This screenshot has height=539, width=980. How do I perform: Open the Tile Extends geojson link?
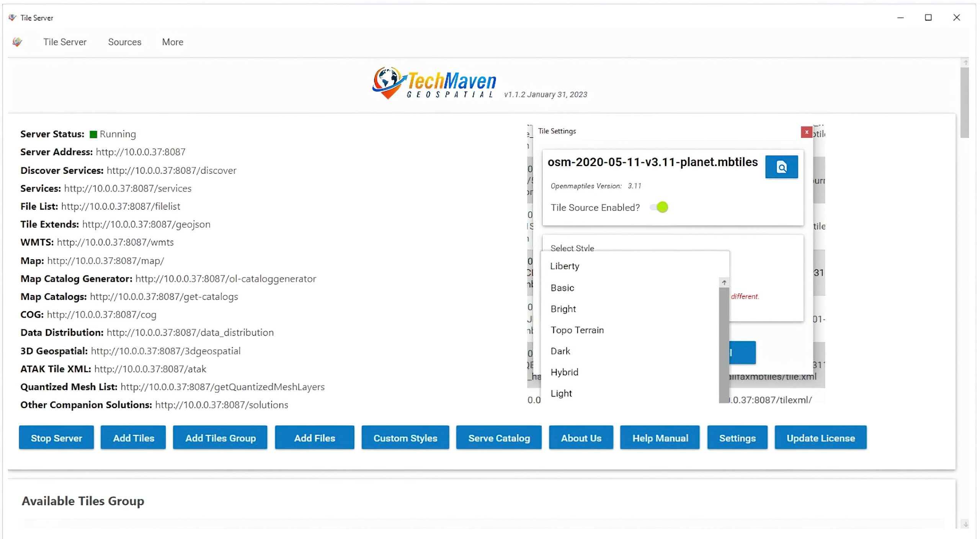tap(146, 224)
